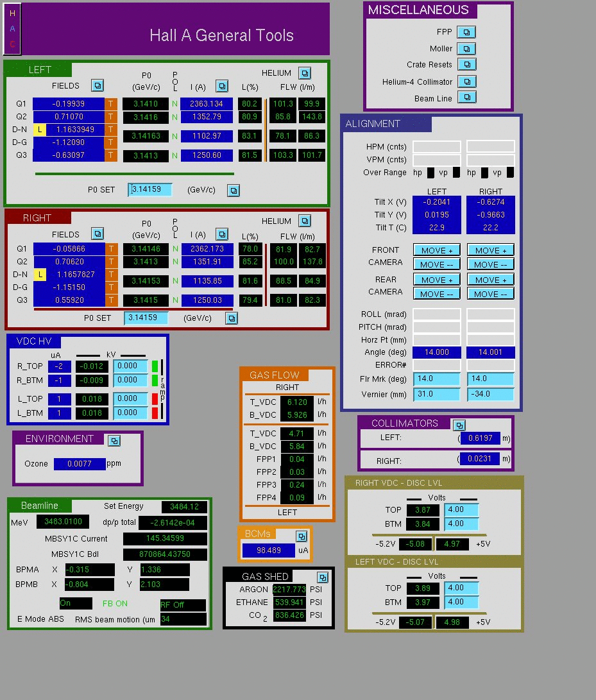This screenshot has width=596, height=700.
Task: Open LEFT spectrometer I (A) display icon
Action: tap(222, 86)
